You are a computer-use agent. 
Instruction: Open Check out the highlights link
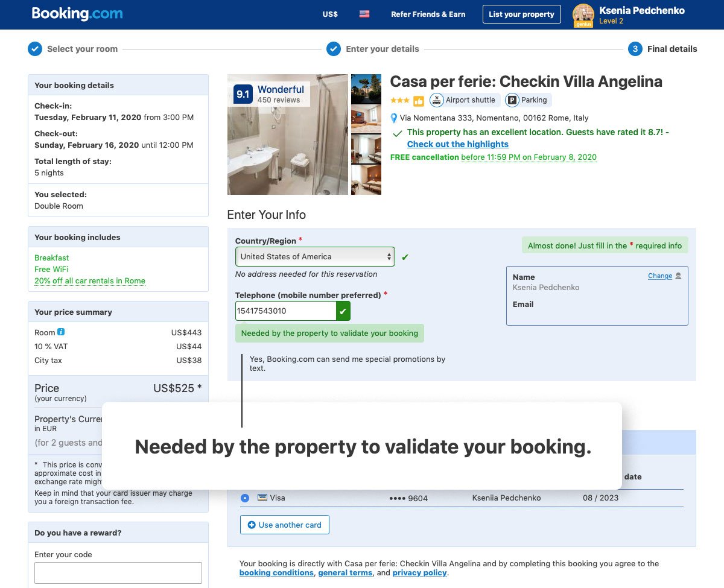click(x=458, y=144)
